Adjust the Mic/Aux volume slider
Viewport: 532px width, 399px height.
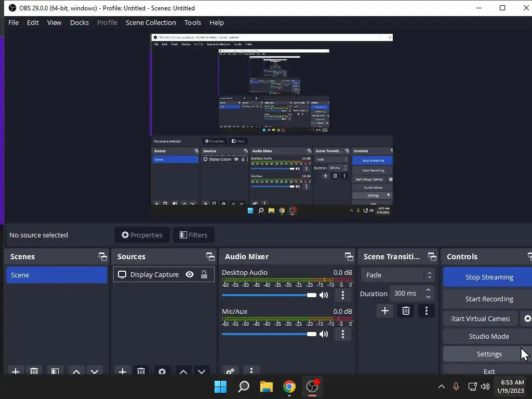(269, 334)
